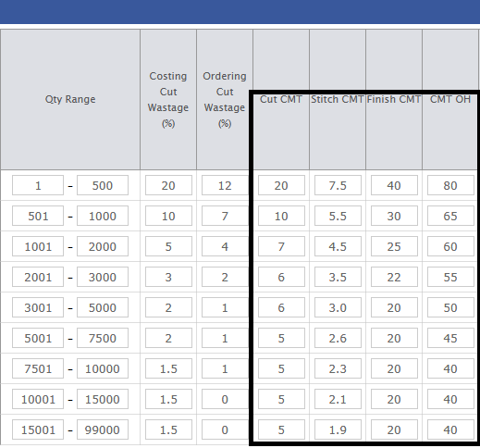This screenshot has width=480, height=448.
Task: Edit the 15000 Qty Range end field
Action: [x=103, y=399]
